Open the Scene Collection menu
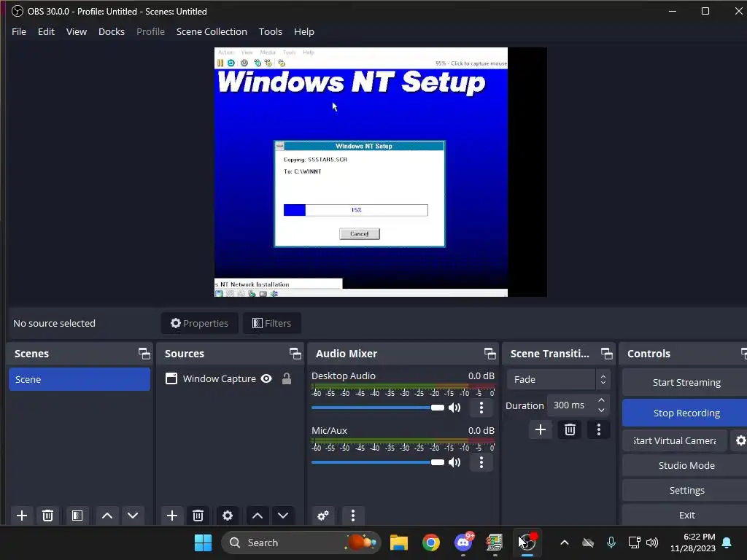 pos(212,32)
